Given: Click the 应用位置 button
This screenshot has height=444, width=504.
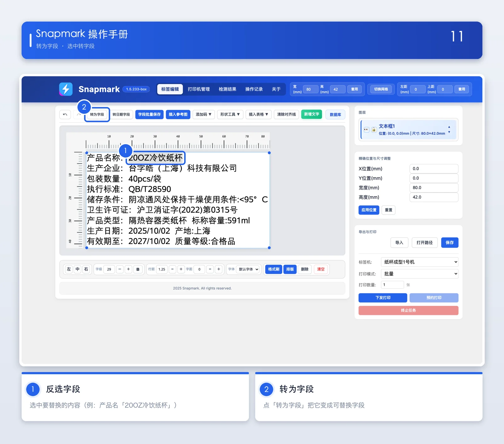Looking at the screenshot, I should pos(369,210).
